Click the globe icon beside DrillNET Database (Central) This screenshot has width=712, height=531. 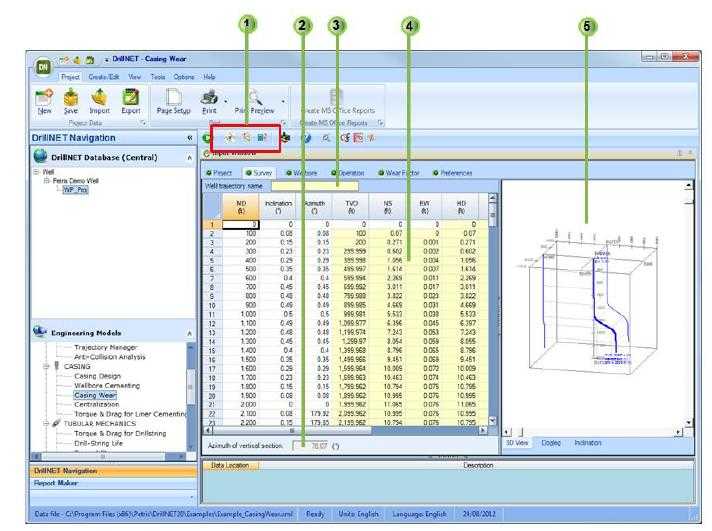coord(40,156)
